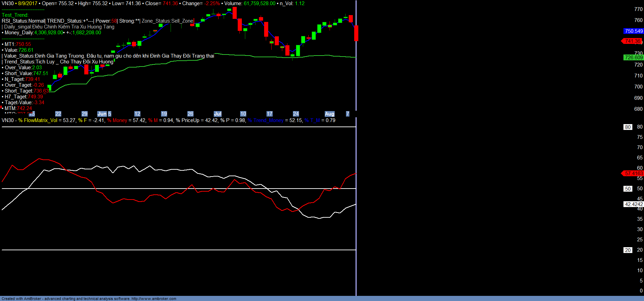Click the 'Jun' month marker on the date axis
The width and height of the screenshot is (644, 301).
click(x=102, y=114)
